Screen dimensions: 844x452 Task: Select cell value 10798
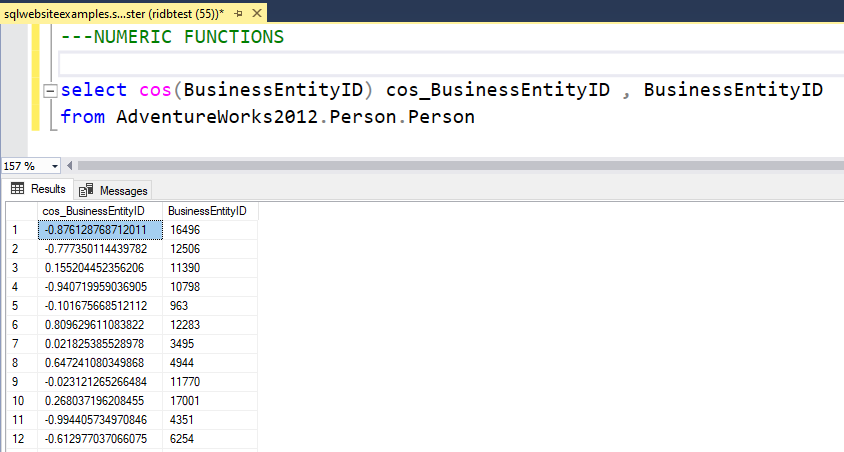pos(210,287)
